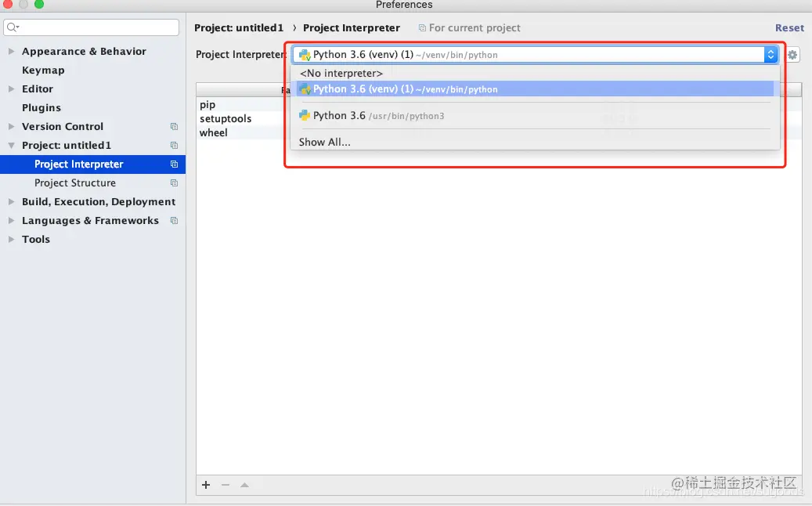Expand Appearance & Behavior section

[11, 51]
